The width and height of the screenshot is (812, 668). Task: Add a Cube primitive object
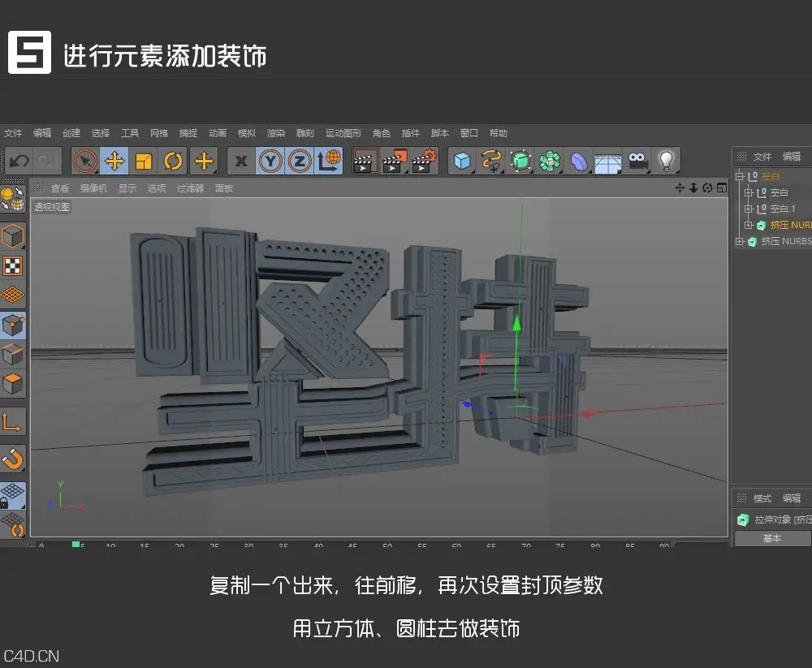462,161
